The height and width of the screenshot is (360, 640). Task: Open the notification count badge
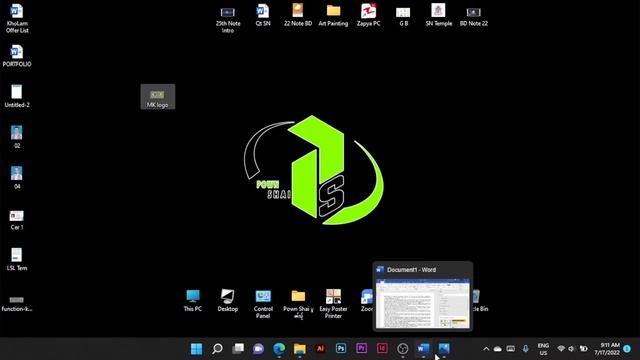coord(627,349)
